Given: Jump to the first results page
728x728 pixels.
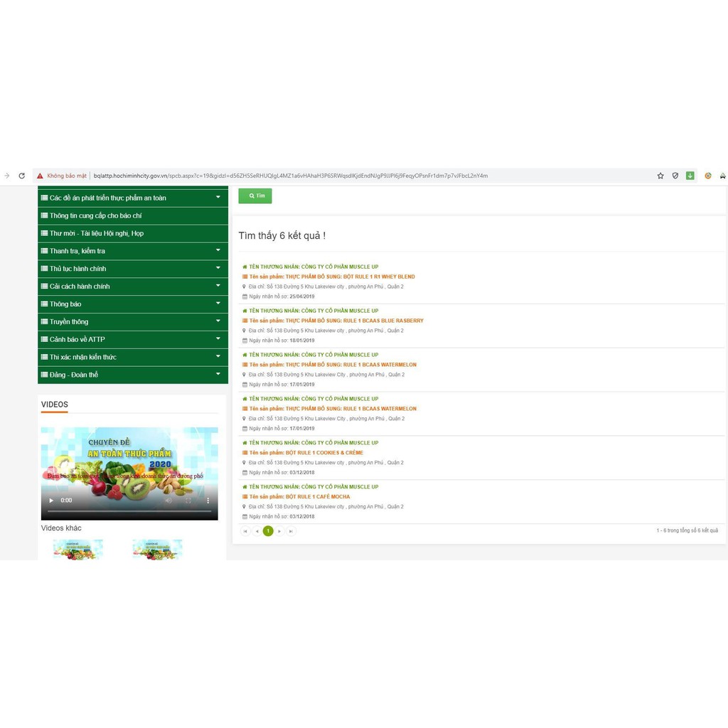Looking at the screenshot, I should point(245,531).
